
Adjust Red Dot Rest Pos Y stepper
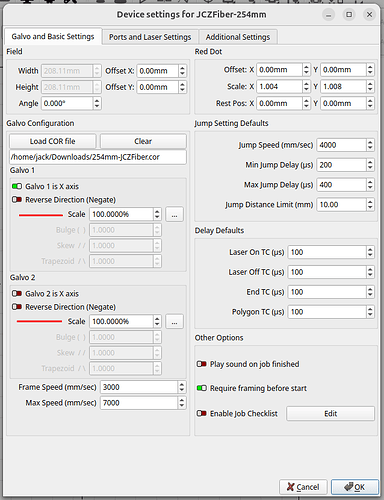(x=370, y=103)
